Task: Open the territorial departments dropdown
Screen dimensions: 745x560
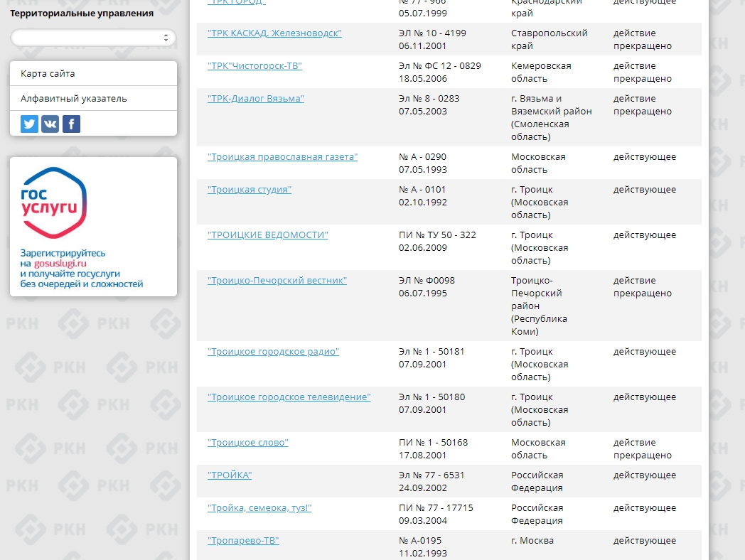Action: pos(93,38)
